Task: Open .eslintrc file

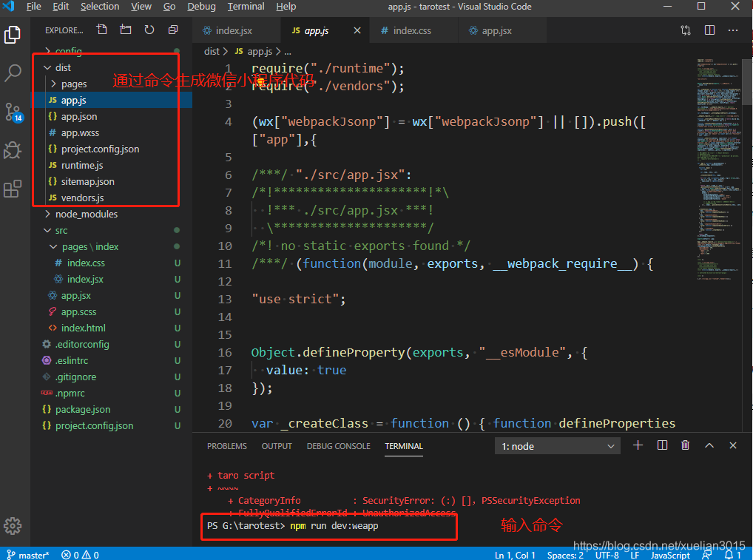Action: pos(112,361)
